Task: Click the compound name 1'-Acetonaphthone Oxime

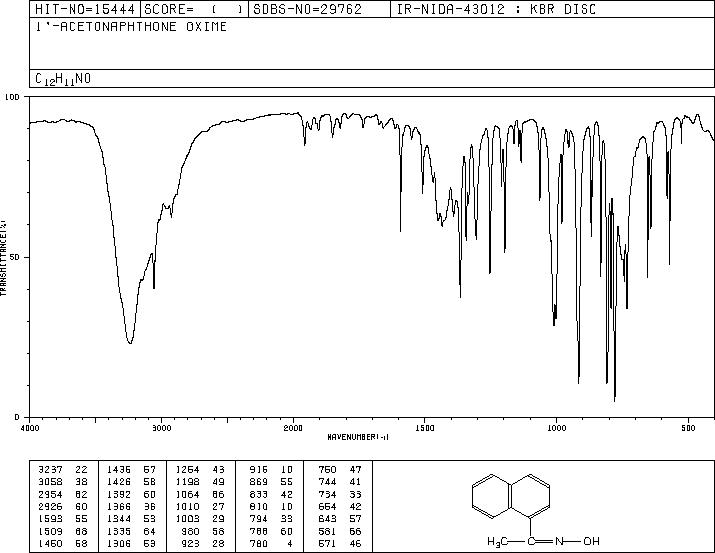Action: pyautogui.click(x=131, y=27)
